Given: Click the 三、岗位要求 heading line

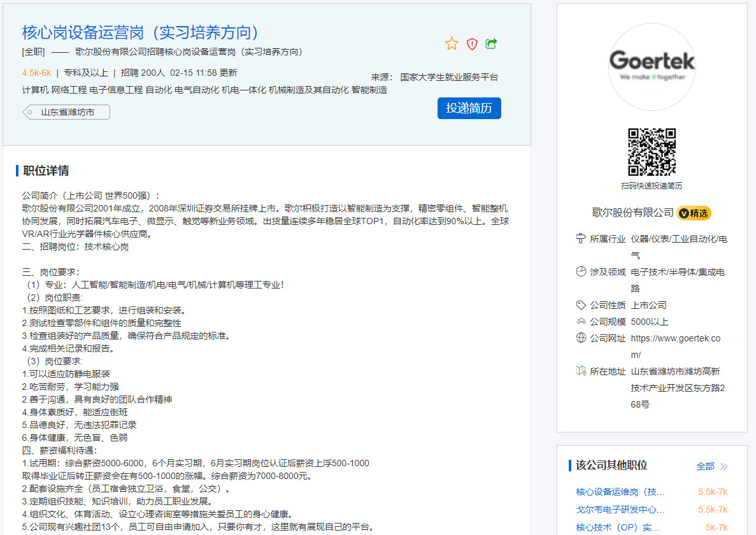Looking at the screenshot, I should click(50, 272).
